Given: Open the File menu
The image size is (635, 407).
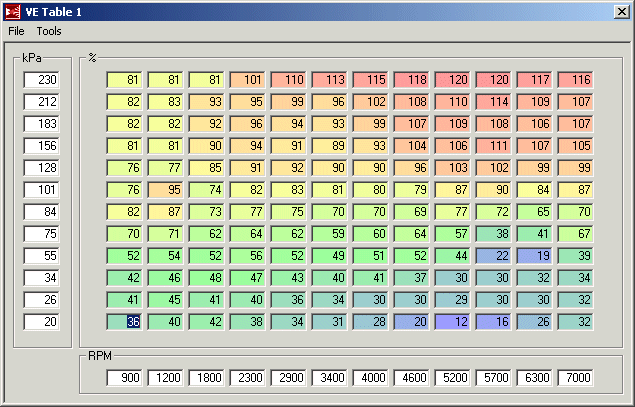Looking at the screenshot, I should click(x=16, y=31).
